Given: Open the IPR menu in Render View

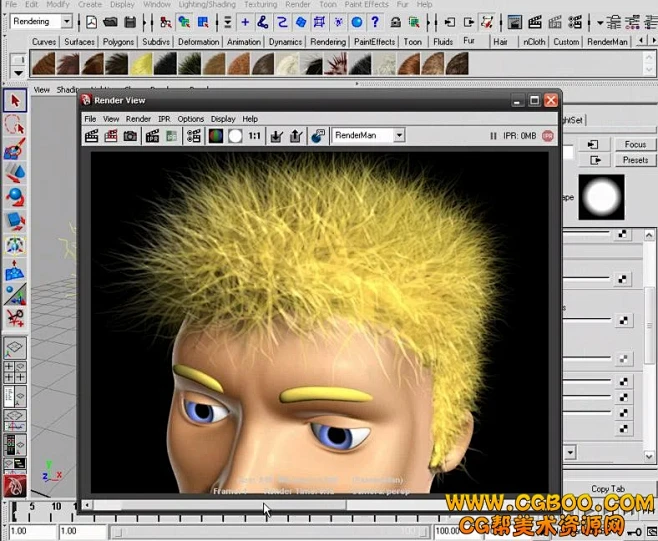Looking at the screenshot, I should click(x=164, y=119).
